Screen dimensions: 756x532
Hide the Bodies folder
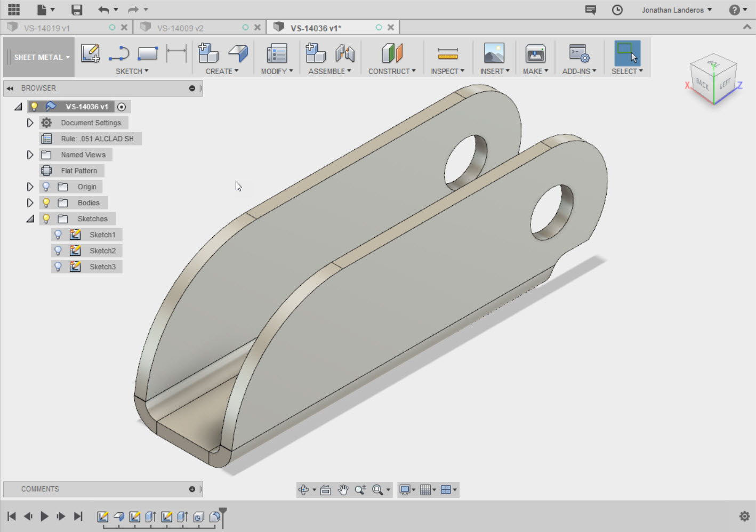pyautogui.click(x=46, y=203)
